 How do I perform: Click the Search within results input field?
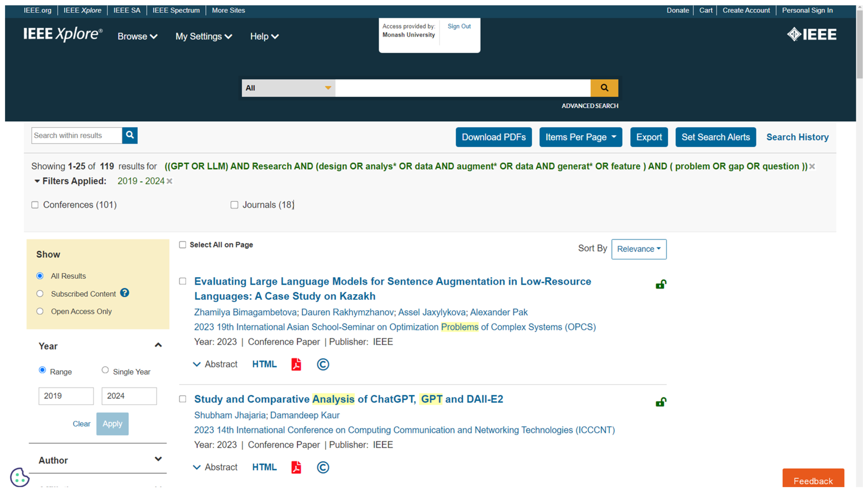point(76,136)
